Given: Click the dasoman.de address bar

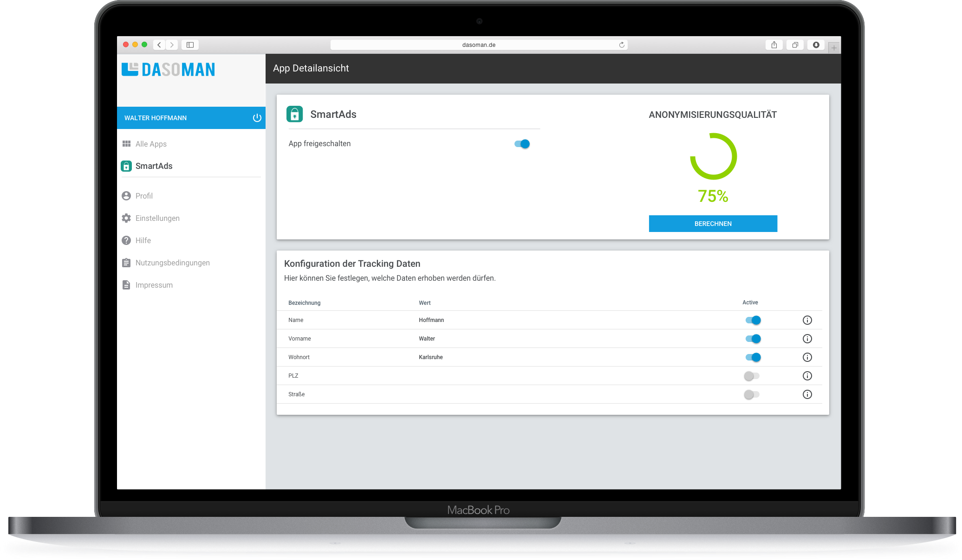Looking at the screenshot, I should click(x=478, y=45).
